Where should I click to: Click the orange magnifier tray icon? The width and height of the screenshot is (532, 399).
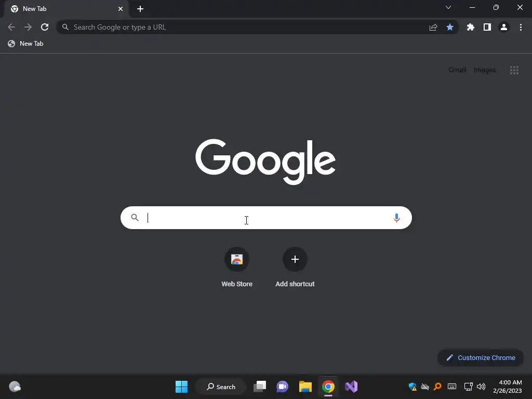437,387
